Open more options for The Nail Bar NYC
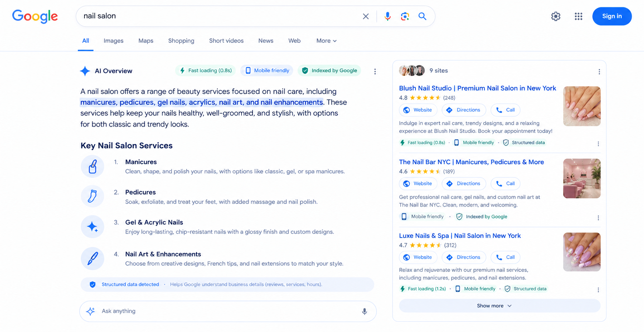Screen dimensions: 644x332 (598, 218)
